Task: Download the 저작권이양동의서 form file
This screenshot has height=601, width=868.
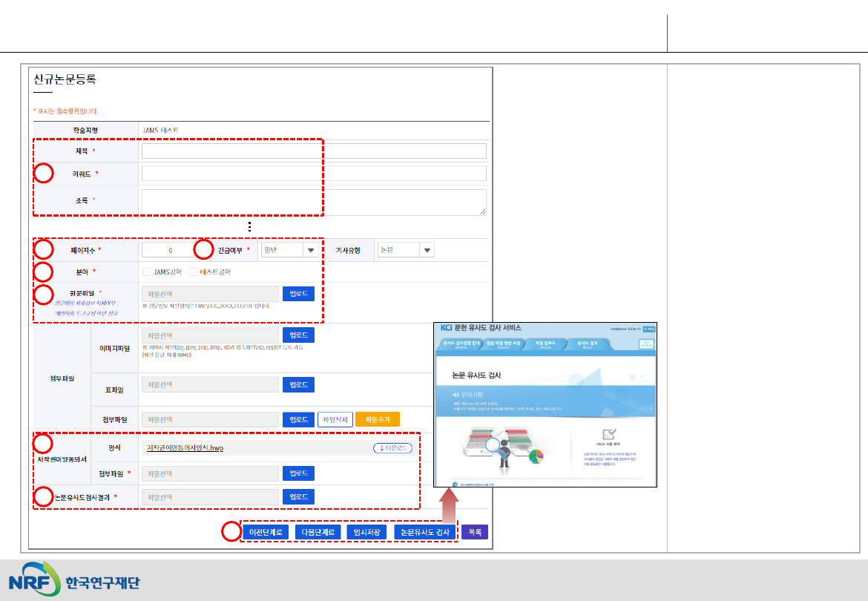Action: pyautogui.click(x=392, y=448)
